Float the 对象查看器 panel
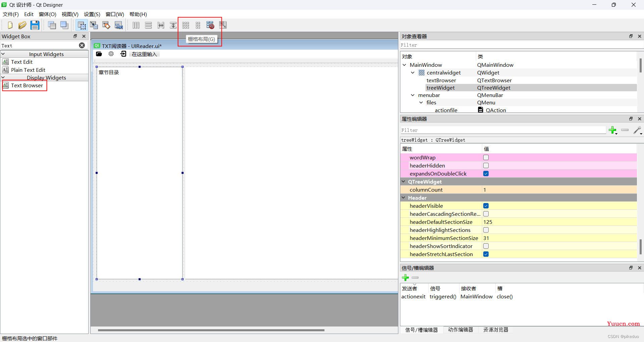This screenshot has height=342, width=644. coord(631,36)
